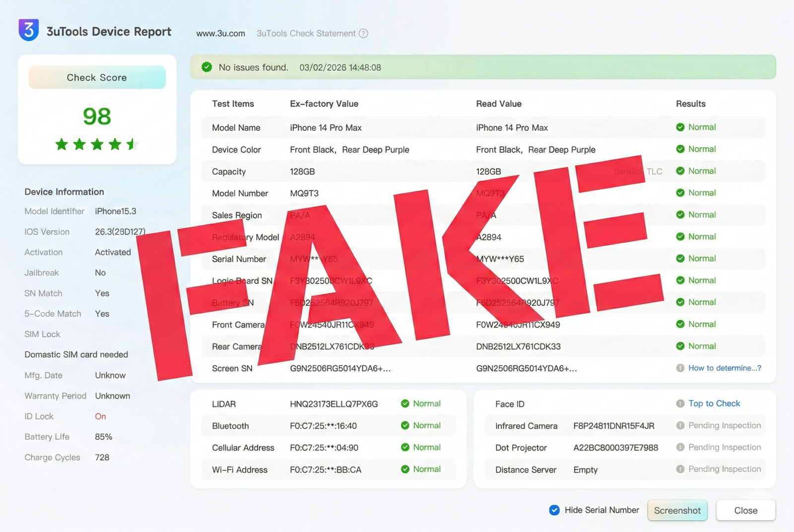
Task: Click the Top to Check info icon beside Face ID
Action: pyautogui.click(x=680, y=404)
